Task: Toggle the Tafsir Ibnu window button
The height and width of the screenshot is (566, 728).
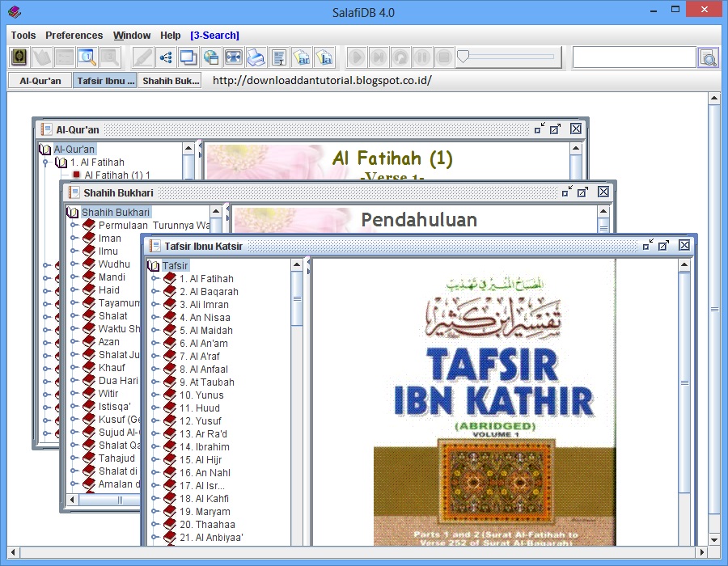Action: coord(105,81)
